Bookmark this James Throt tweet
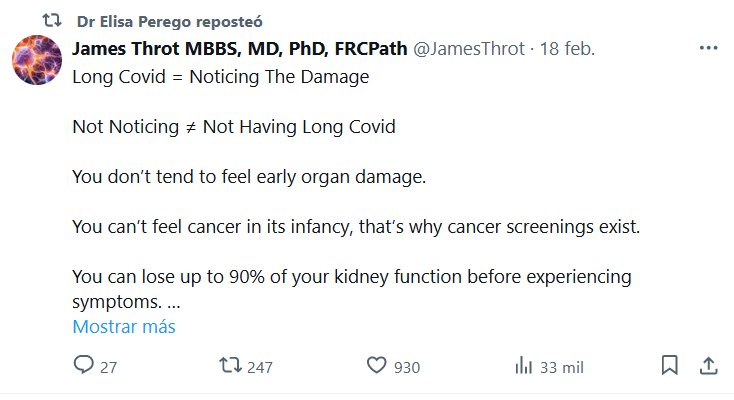Screen dimensions: 734x400 [x=670, y=365]
